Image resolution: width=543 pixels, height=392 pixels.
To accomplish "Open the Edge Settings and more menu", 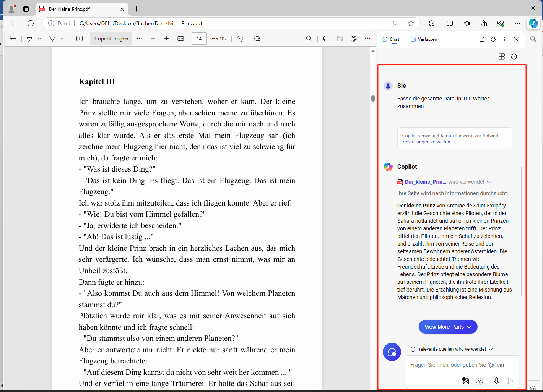I will 517,23.
